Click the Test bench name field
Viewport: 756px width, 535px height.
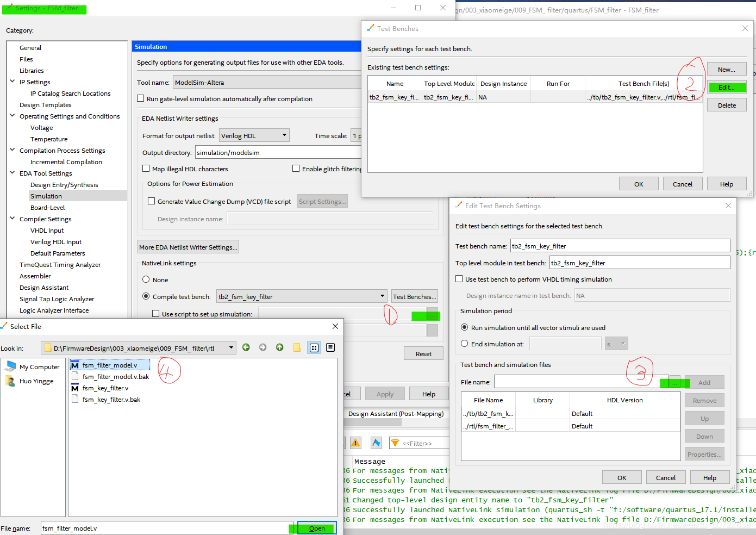620,246
